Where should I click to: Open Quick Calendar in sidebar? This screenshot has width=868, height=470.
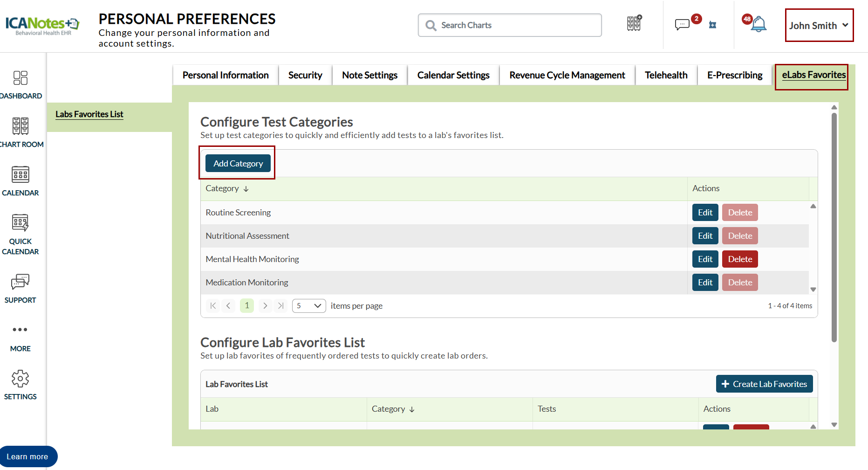tap(21, 223)
